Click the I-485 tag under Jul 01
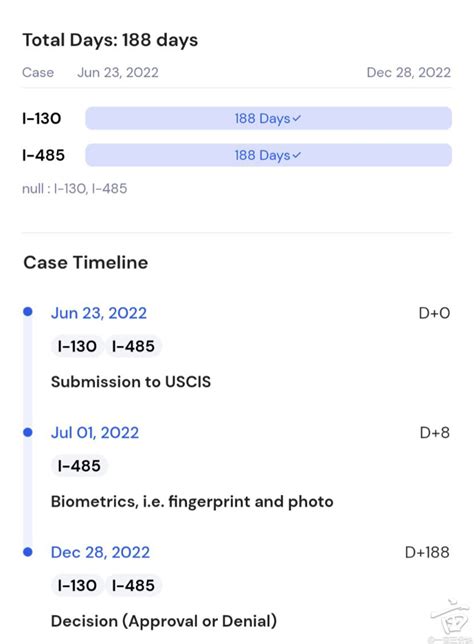The image size is (474, 644). point(79,466)
